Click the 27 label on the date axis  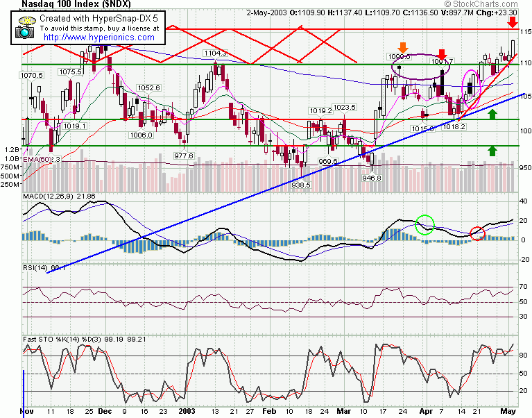pyautogui.click(x=250, y=412)
